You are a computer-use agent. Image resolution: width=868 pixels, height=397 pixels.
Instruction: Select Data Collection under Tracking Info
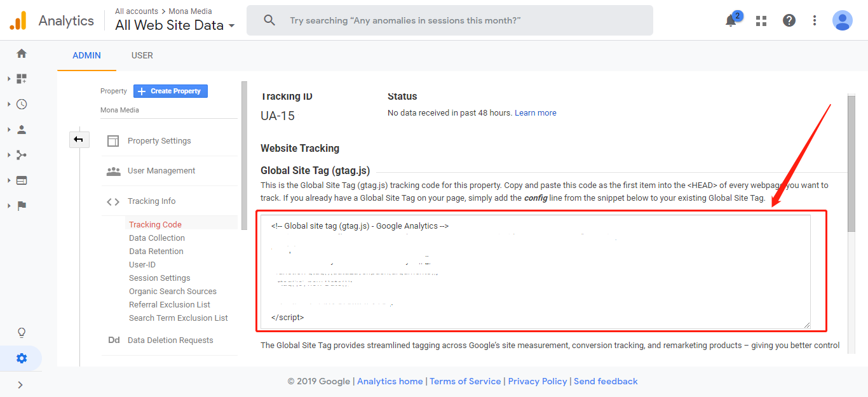pos(157,238)
